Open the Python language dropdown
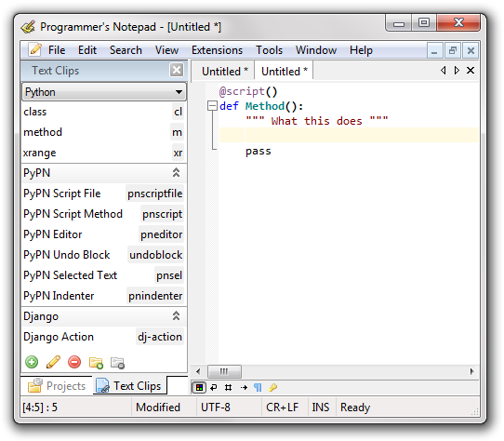The width and height of the screenshot is (504, 441). point(104,92)
